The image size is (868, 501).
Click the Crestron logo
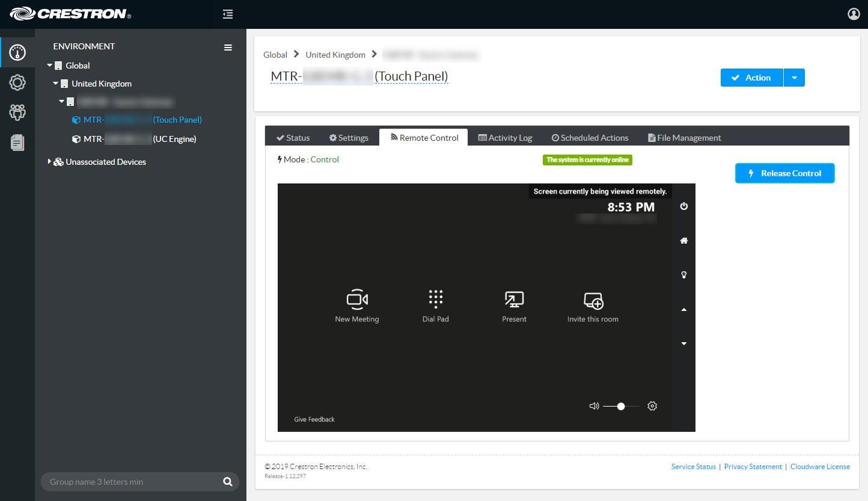coord(70,14)
